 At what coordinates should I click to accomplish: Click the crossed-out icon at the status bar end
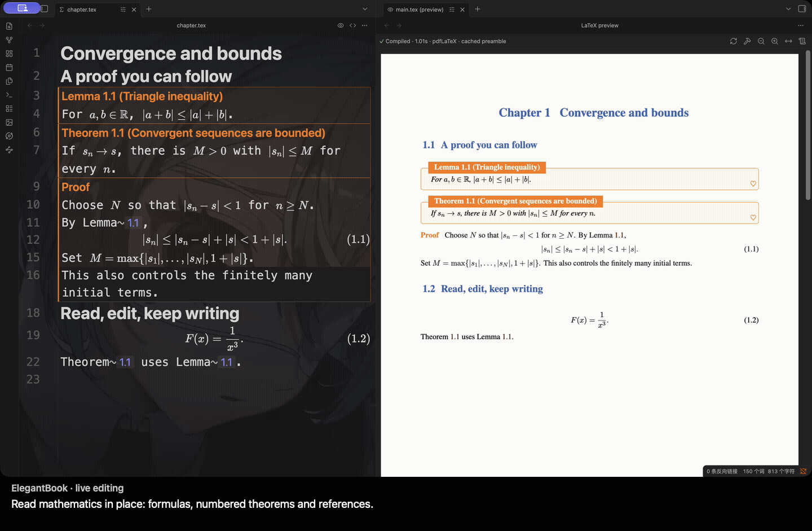pos(804,471)
